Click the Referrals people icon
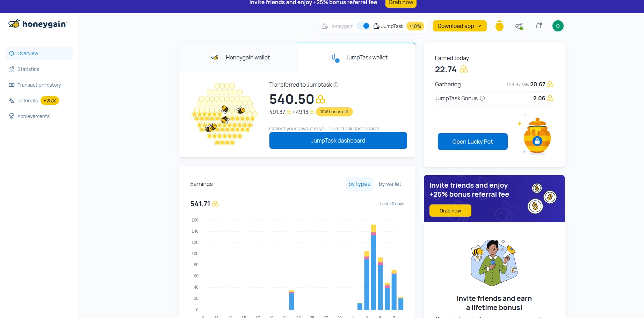This screenshot has width=644, height=318. coord(12,101)
